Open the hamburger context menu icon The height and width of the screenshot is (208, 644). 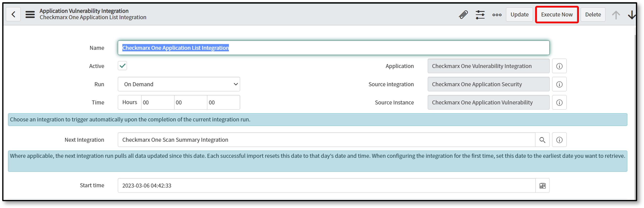point(30,15)
